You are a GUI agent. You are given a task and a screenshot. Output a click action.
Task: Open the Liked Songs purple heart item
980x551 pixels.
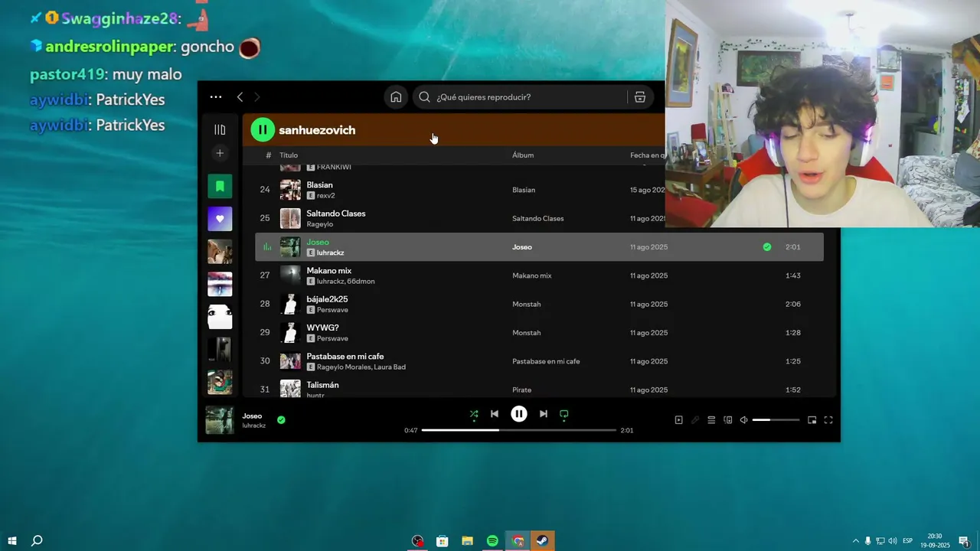(220, 219)
